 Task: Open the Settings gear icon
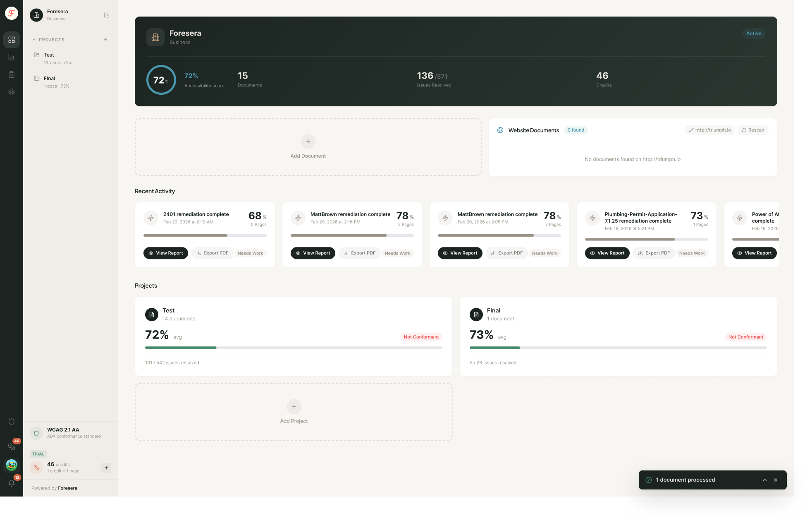click(x=12, y=92)
